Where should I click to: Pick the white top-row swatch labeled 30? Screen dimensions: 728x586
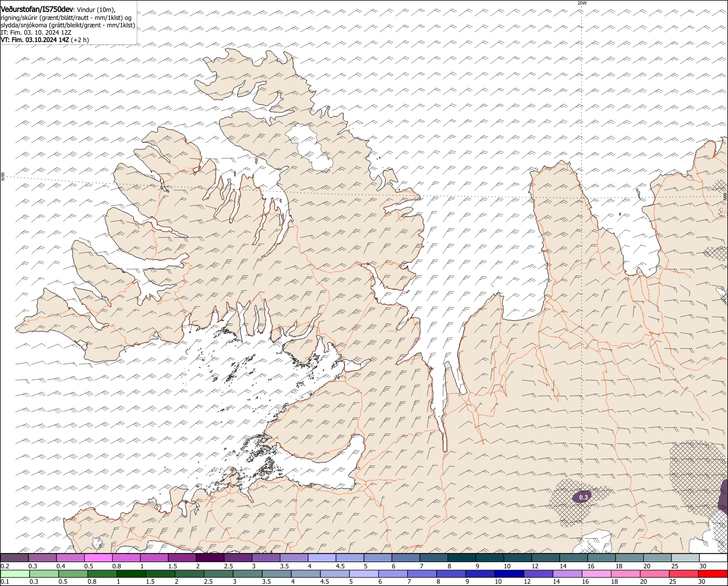click(713, 558)
